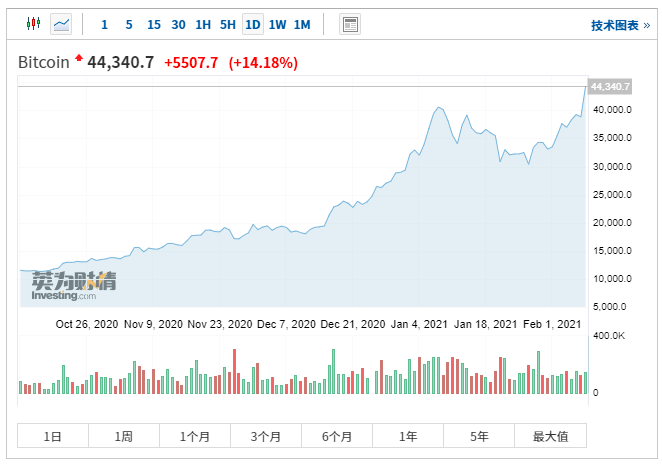Activate the 1D interval button
Screen dimensions: 662x464
252,24
